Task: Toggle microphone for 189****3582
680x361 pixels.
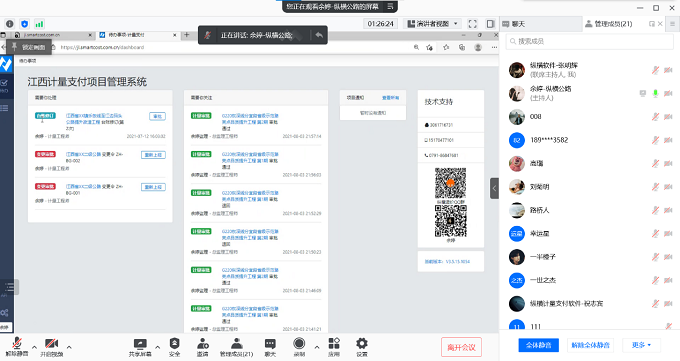Action: click(655, 140)
